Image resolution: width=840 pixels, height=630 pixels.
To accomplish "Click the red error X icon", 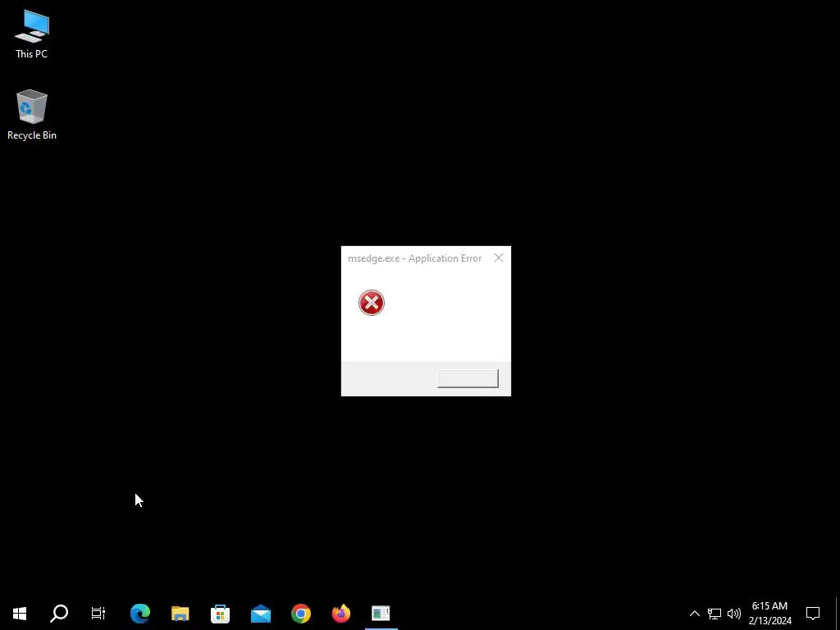I will 372,303.
